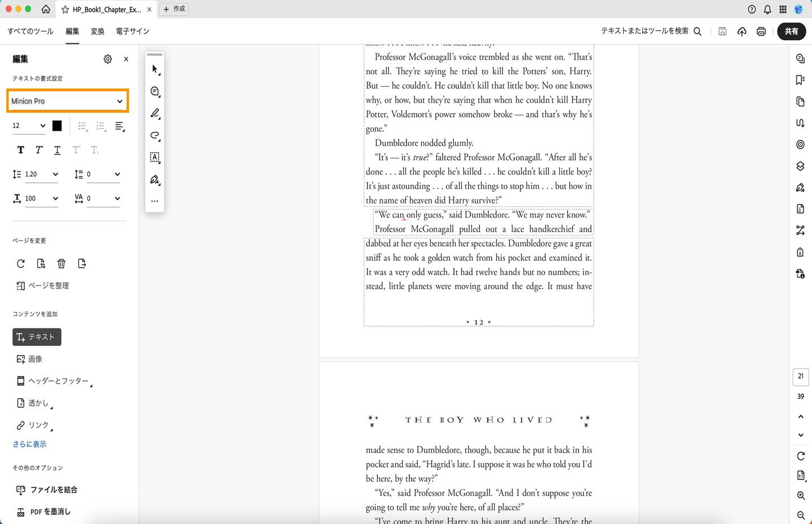Image resolution: width=812 pixels, height=524 pixels.
Task: Open horizontal scale 100 dropdown
Action: coord(41,198)
